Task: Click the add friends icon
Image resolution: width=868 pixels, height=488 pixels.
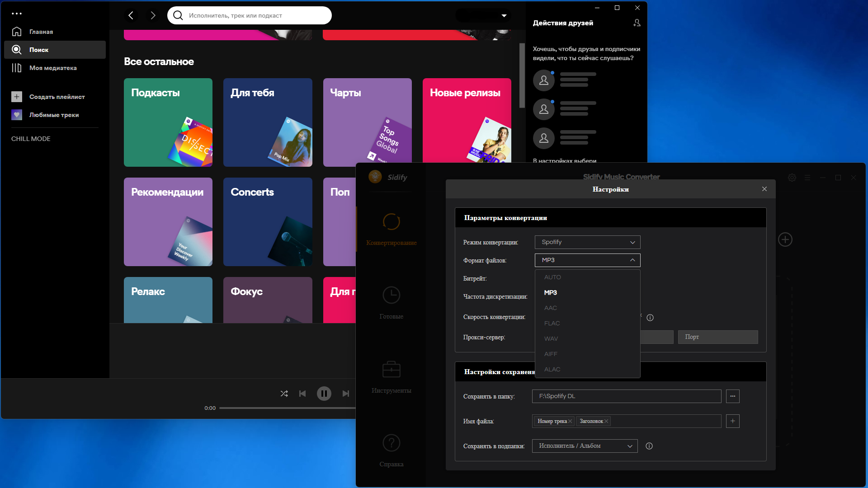Action: [637, 23]
